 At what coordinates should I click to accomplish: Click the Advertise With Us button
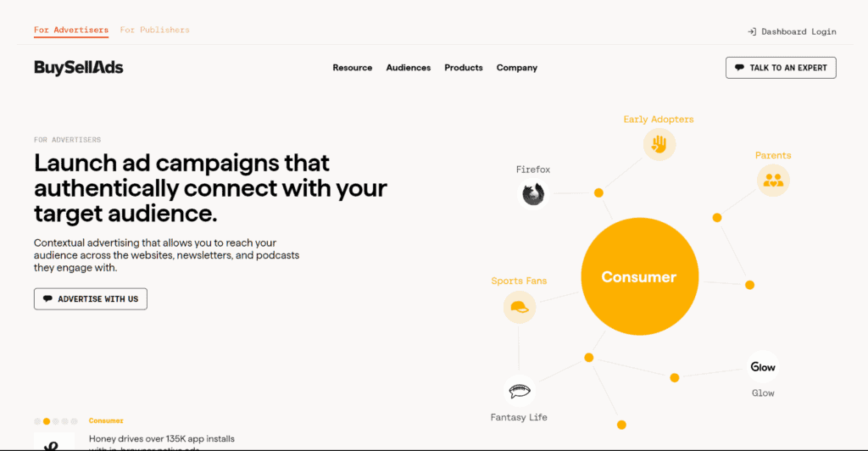(90, 298)
